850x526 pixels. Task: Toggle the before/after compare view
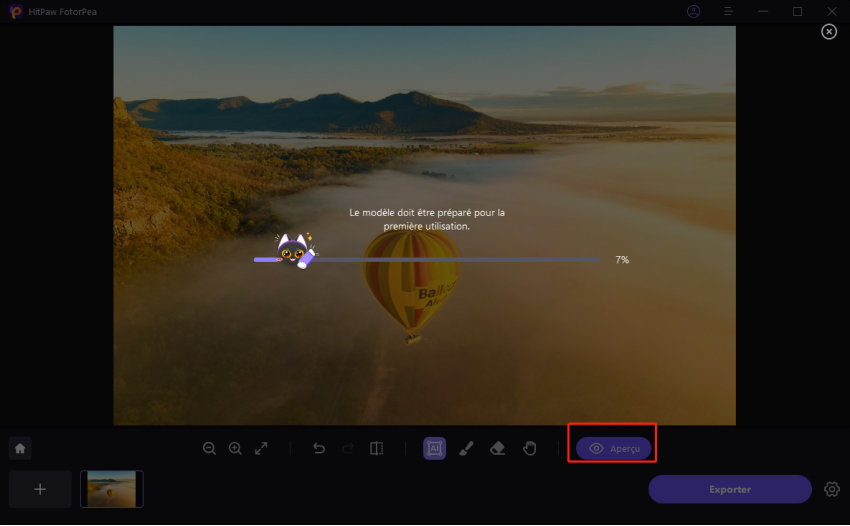pos(376,449)
